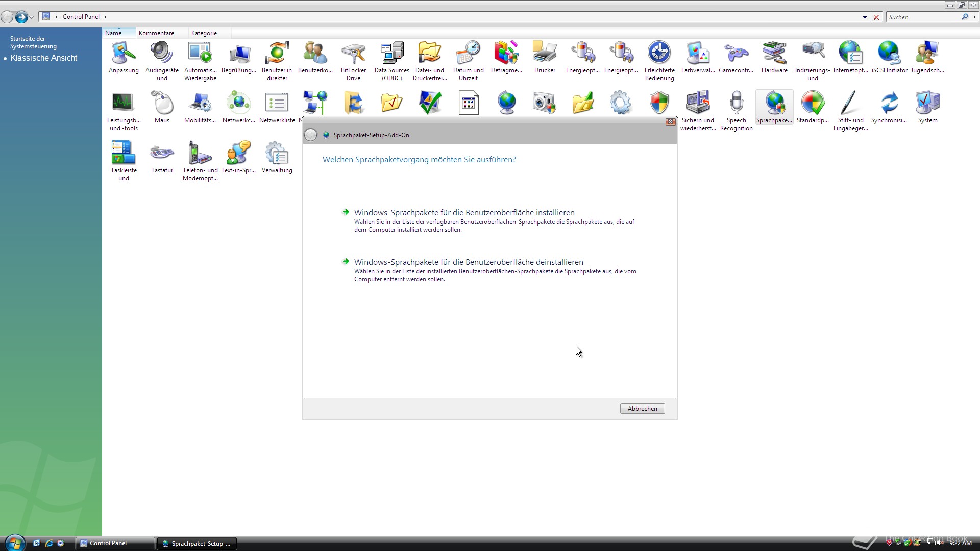980x551 pixels.
Task: Open the System icon
Action: click(927, 108)
